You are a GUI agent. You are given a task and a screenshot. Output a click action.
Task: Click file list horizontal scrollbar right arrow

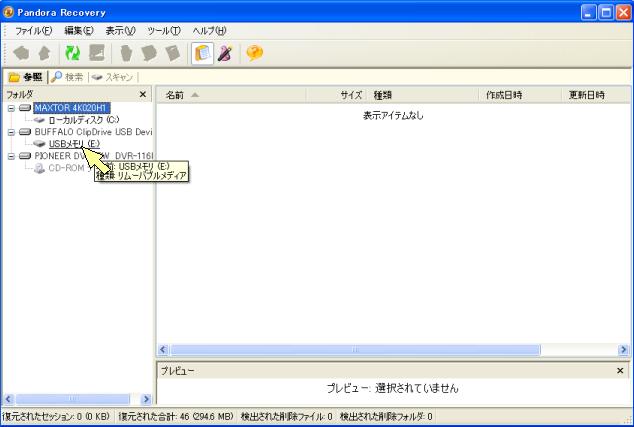click(623, 349)
